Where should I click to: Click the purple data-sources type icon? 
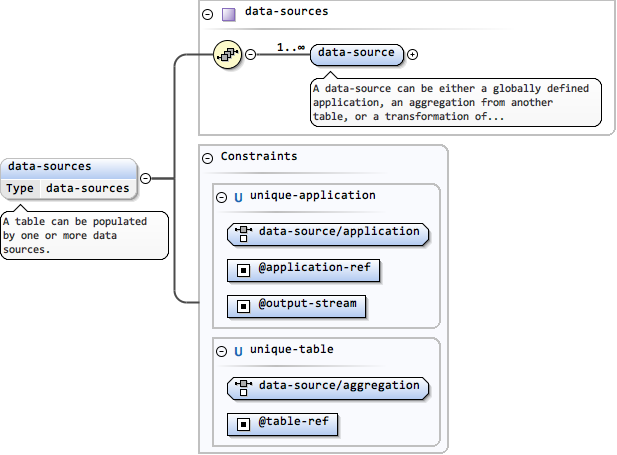pos(228,13)
